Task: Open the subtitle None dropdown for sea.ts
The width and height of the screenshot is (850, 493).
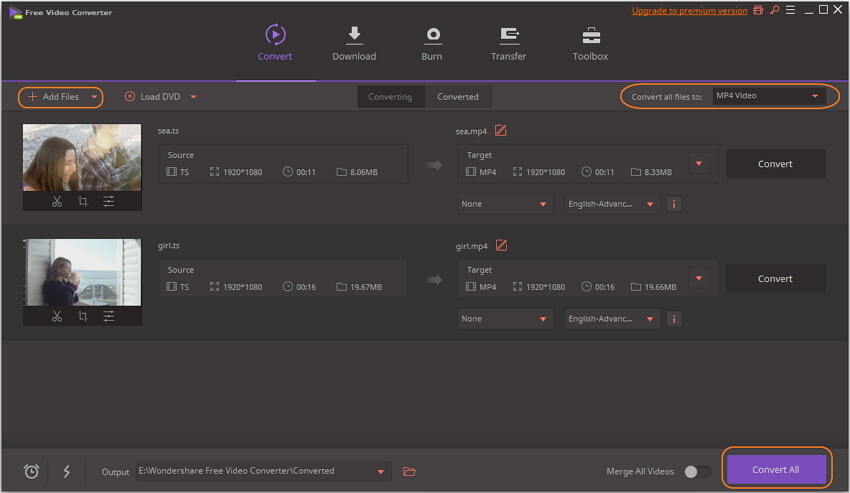Action: tap(505, 204)
